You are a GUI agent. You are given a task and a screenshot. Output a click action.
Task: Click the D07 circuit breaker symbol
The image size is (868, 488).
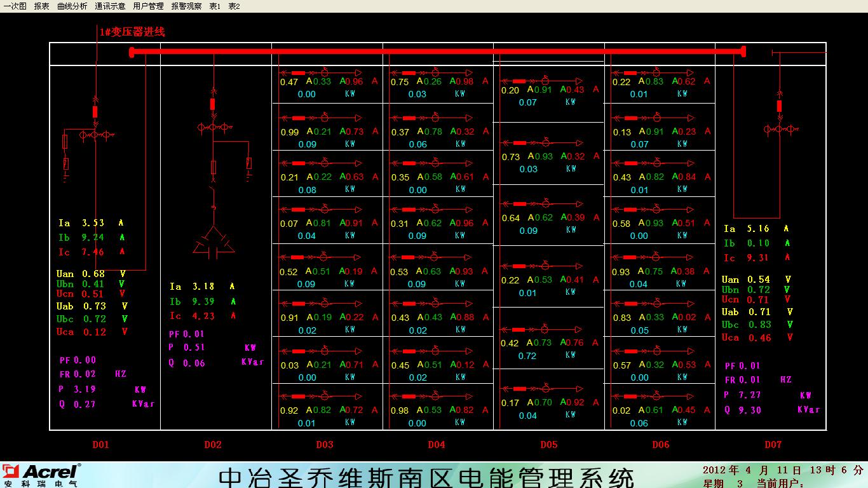[780, 105]
